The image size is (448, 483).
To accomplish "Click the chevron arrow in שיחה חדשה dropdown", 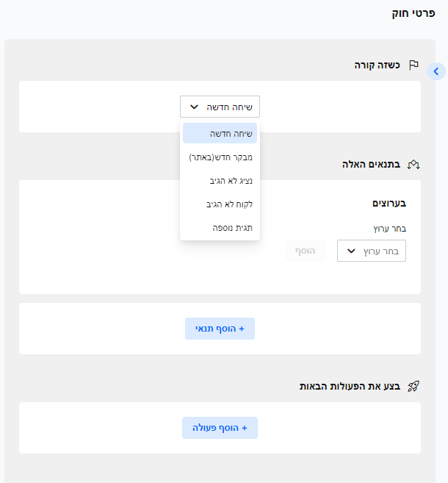I will (194, 107).
